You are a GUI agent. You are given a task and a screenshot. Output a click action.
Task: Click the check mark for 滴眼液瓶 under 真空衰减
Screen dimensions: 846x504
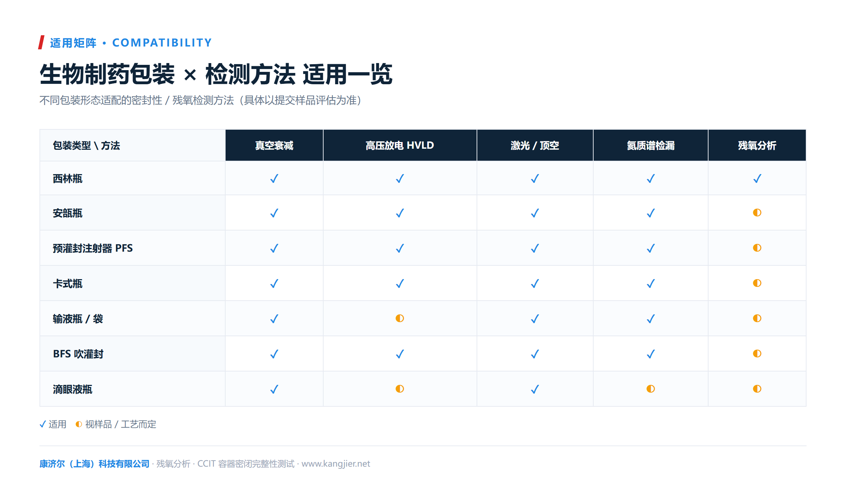coord(274,389)
